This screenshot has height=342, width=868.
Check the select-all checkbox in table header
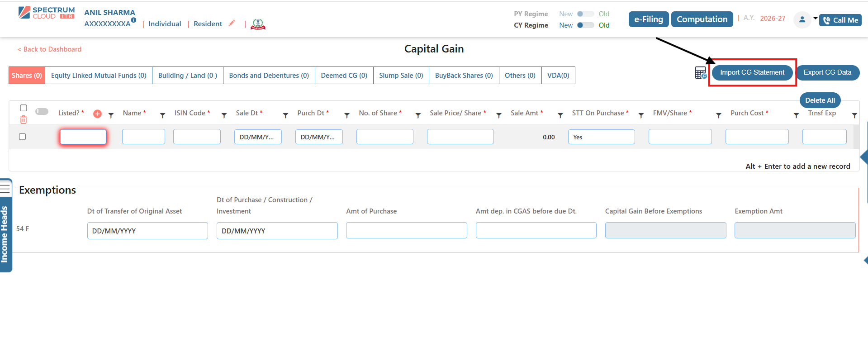24,108
